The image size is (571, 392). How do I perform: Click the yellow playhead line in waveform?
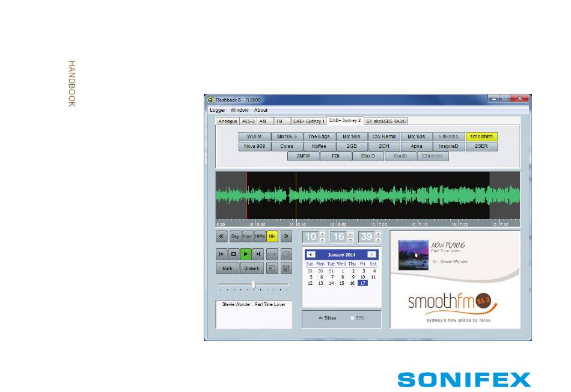(296, 195)
